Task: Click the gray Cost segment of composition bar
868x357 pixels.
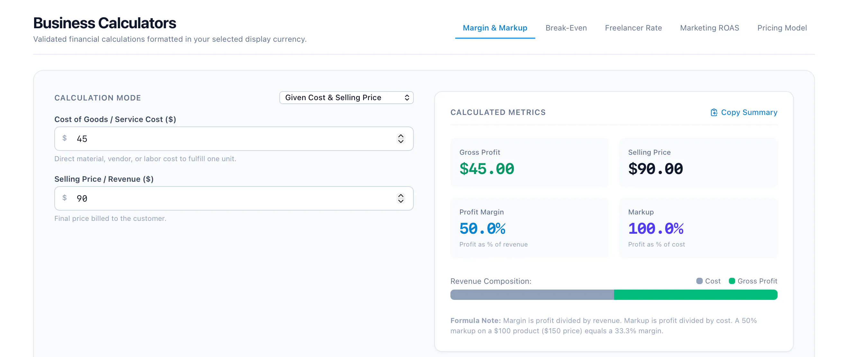Action: (x=532, y=295)
